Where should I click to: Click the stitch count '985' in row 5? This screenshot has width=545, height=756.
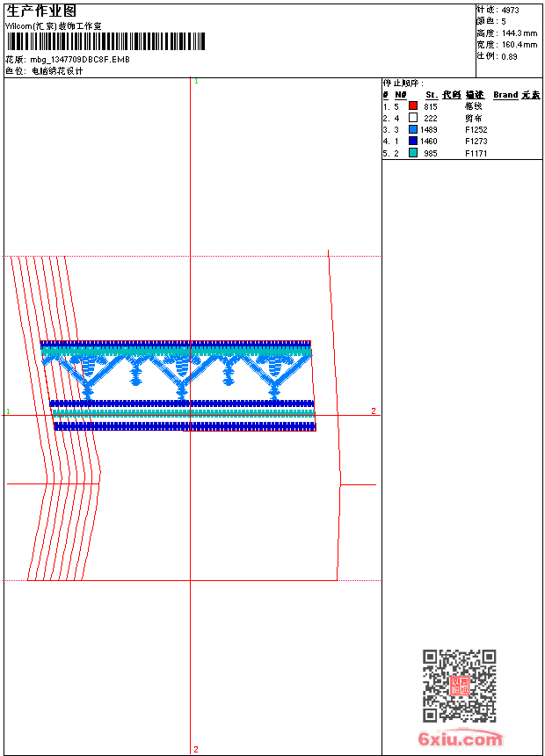click(431, 154)
